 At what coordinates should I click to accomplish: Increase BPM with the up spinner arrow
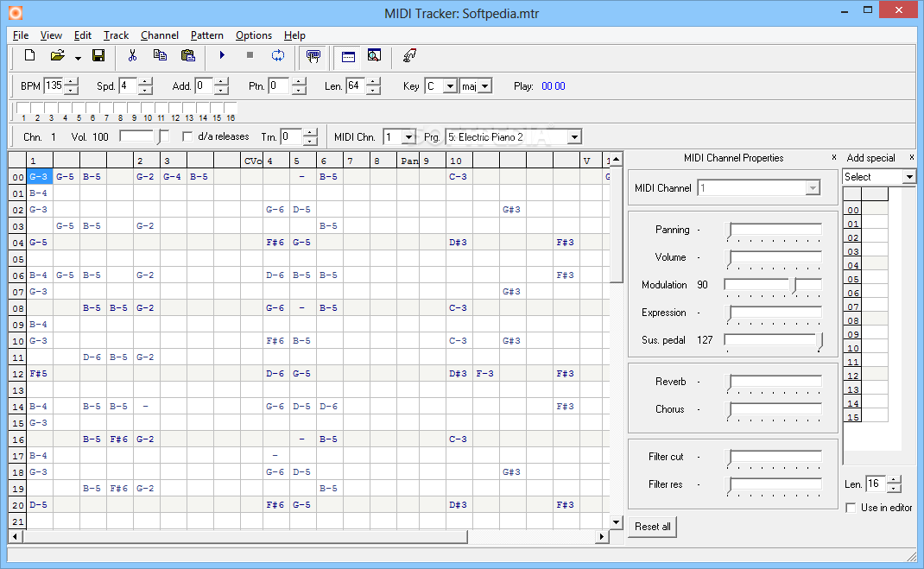click(x=71, y=83)
